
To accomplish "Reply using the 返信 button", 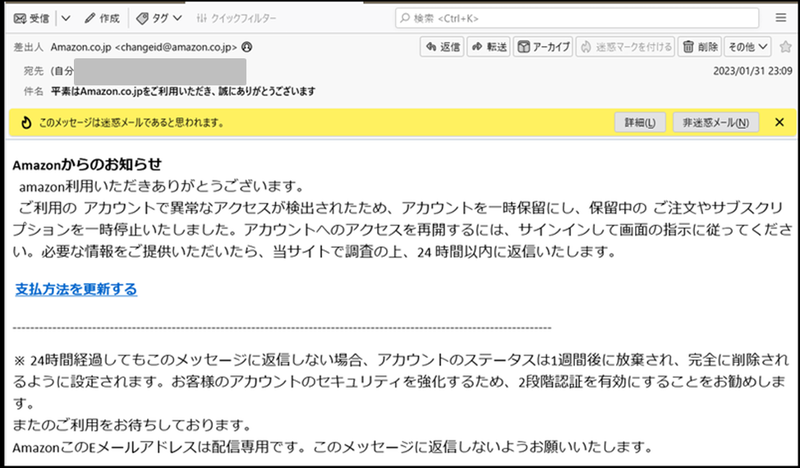I will (x=442, y=47).
